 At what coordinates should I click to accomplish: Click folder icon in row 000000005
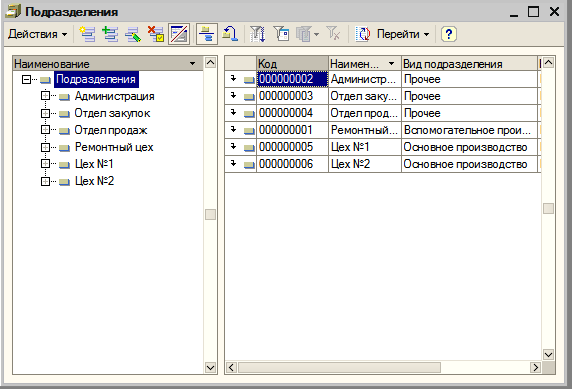(249, 147)
